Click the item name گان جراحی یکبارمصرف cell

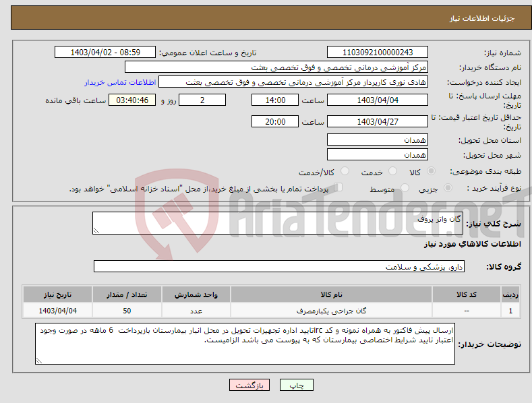[331, 311]
